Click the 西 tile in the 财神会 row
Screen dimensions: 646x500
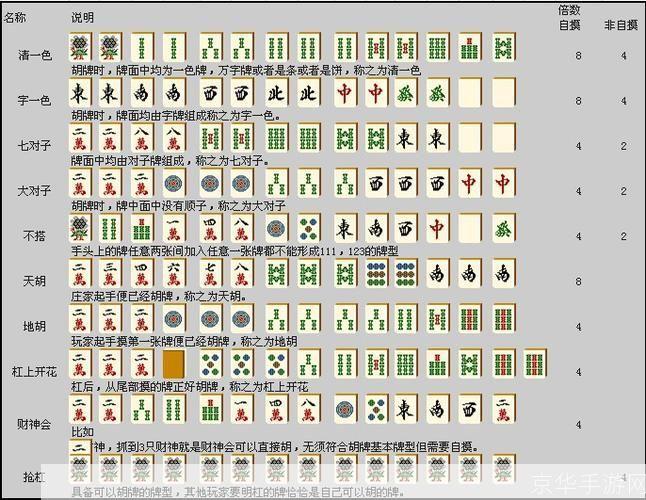point(470,409)
